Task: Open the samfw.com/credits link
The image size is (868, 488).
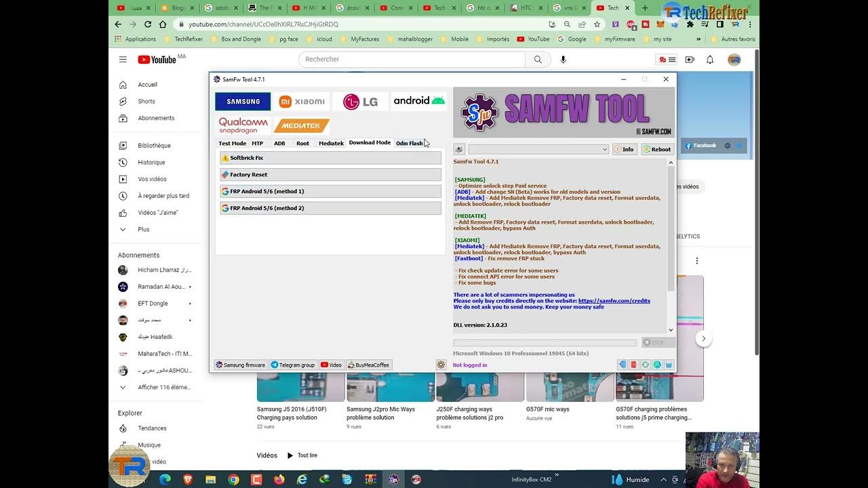Action: [x=614, y=301]
